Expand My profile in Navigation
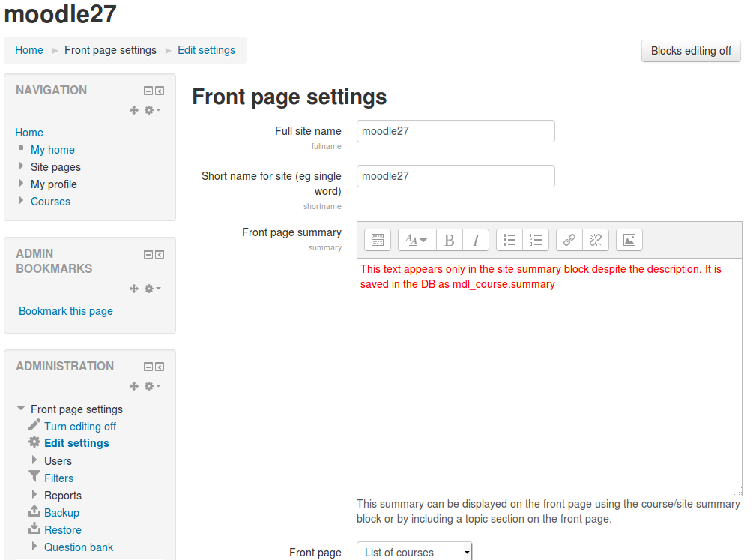Screen dimensions: 756x560 coord(21,183)
